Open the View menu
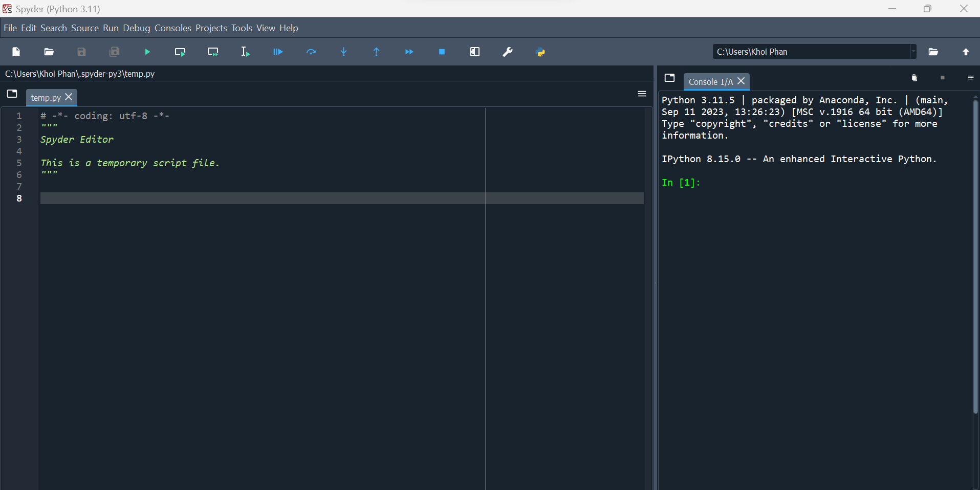980x490 pixels. coord(266,28)
